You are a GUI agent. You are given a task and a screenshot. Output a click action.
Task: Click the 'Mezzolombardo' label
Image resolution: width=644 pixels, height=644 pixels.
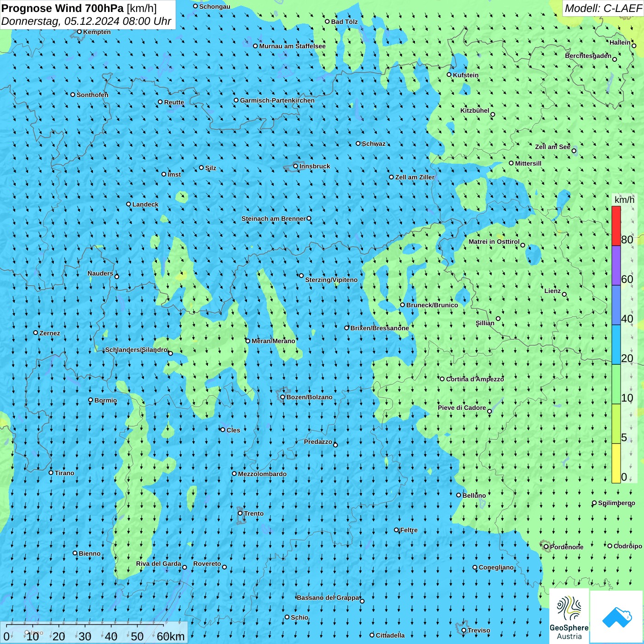click(x=262, y=474)
